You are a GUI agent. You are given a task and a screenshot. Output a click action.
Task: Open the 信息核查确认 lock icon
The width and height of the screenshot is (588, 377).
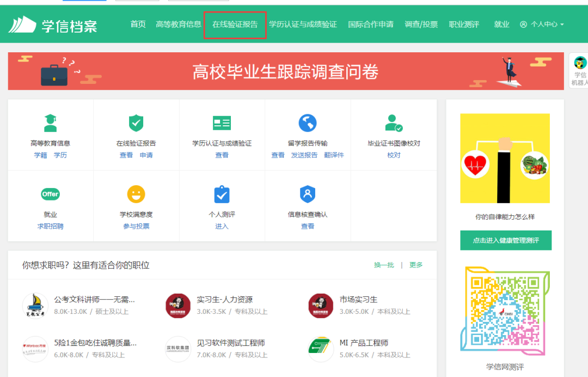[307, 194]
